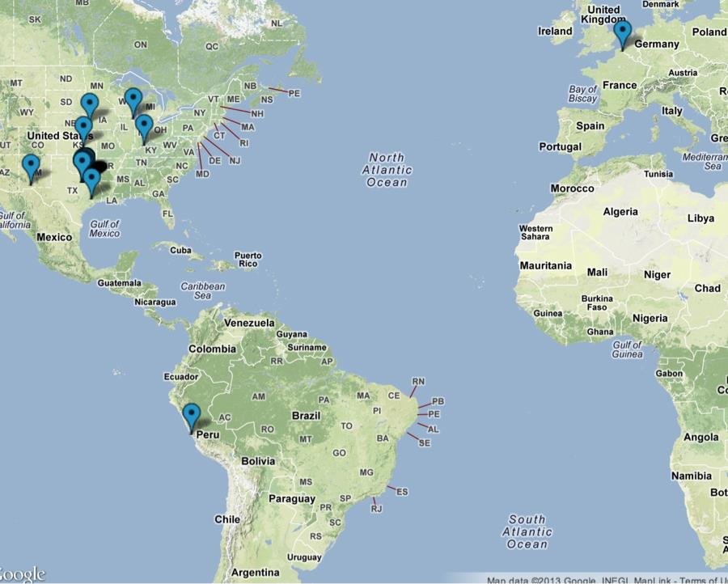Click the 'Cuba' label
Image resolution: width=728 pixels, height=584 pixels.
click(180, 250)
